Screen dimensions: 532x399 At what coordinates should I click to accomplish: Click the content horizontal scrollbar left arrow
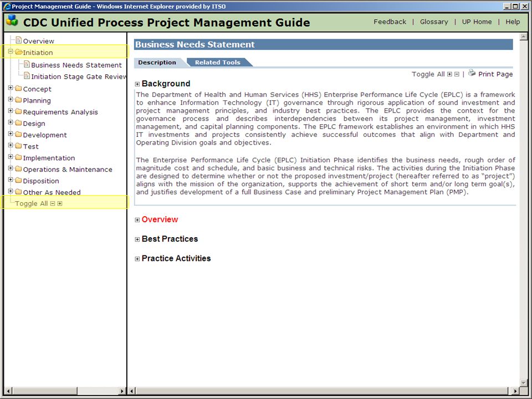132,391
